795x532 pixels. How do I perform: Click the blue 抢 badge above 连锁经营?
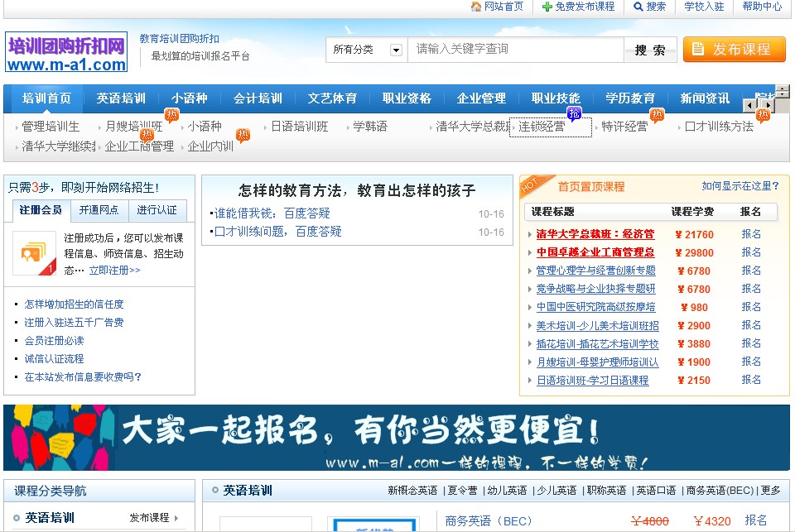pos(573,113)
